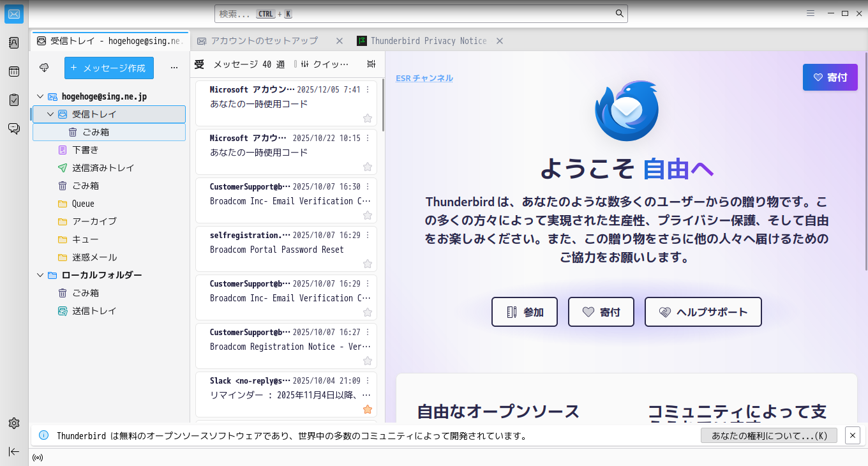868x466 pixels.
Task: Click the outlined 寄付 button beside 参加
Action: pos(601,312)
